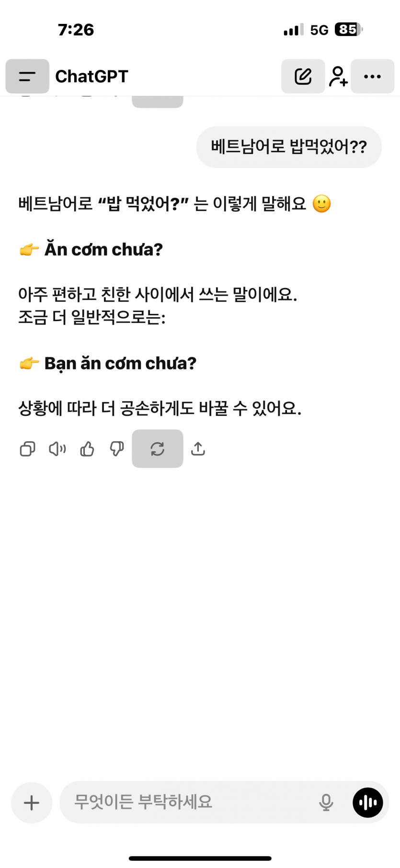Viewport: 400px width, 868px height.
Task: Start voice mode with waveform button
Action: (x=367, y=802)
